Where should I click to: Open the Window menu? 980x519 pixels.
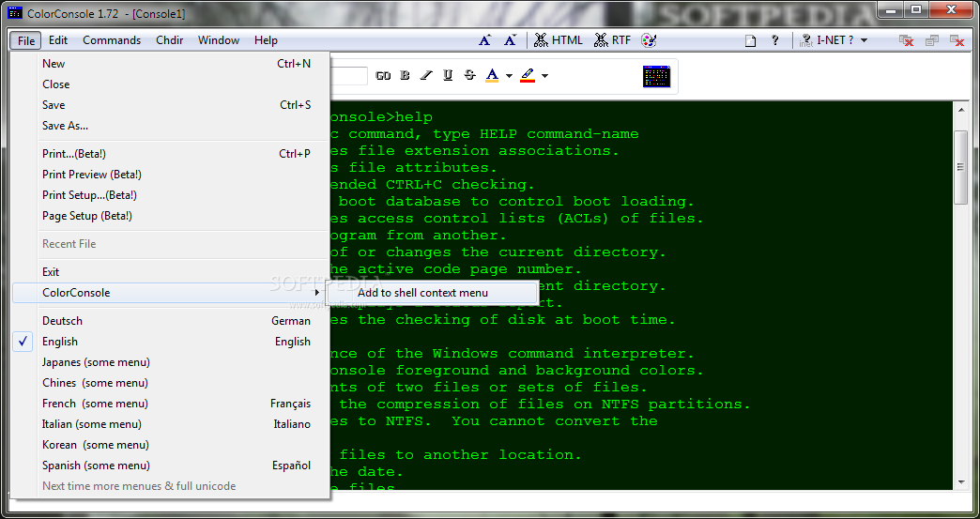tap(219, 40)
